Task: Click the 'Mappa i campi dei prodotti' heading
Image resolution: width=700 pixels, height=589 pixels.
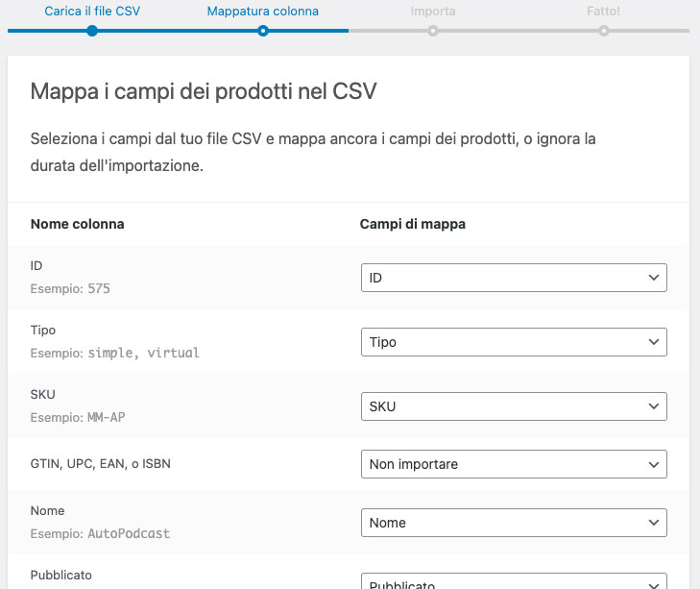Action: coord(204,92)
